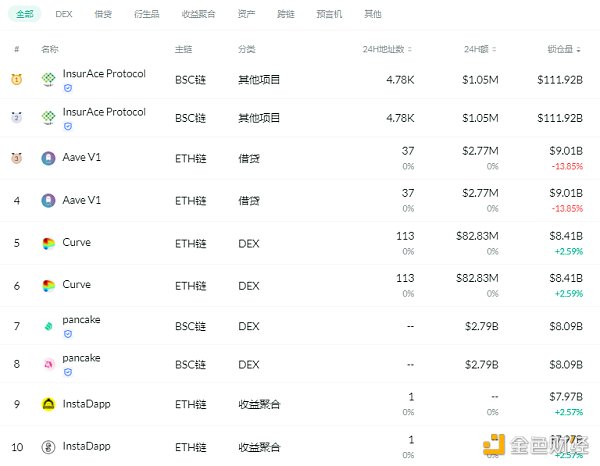The image size is (600, 466).
Task: Open Curve in rank 6 row
Action: point(77,284)
